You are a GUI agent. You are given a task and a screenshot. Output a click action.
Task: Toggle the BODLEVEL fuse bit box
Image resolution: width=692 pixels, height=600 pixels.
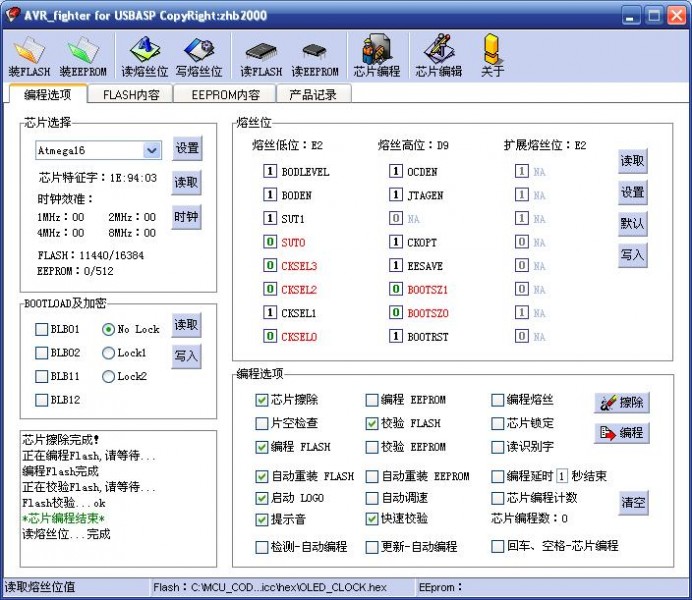[270, 171]
